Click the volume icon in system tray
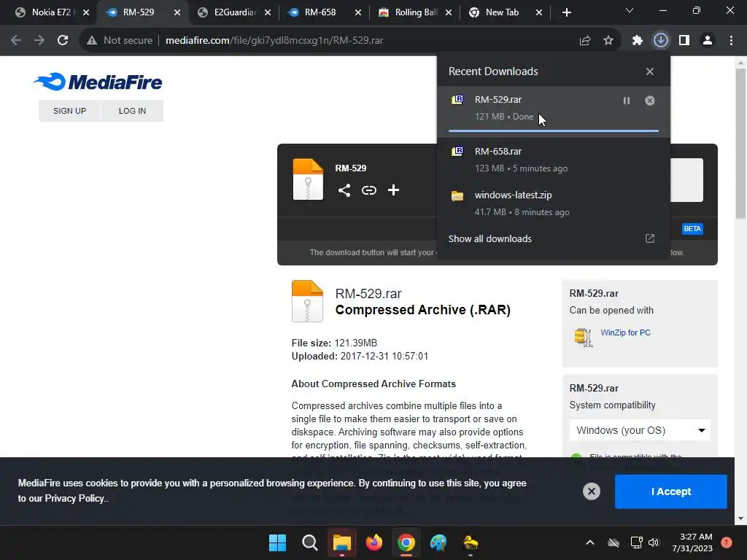 point(654,542)
